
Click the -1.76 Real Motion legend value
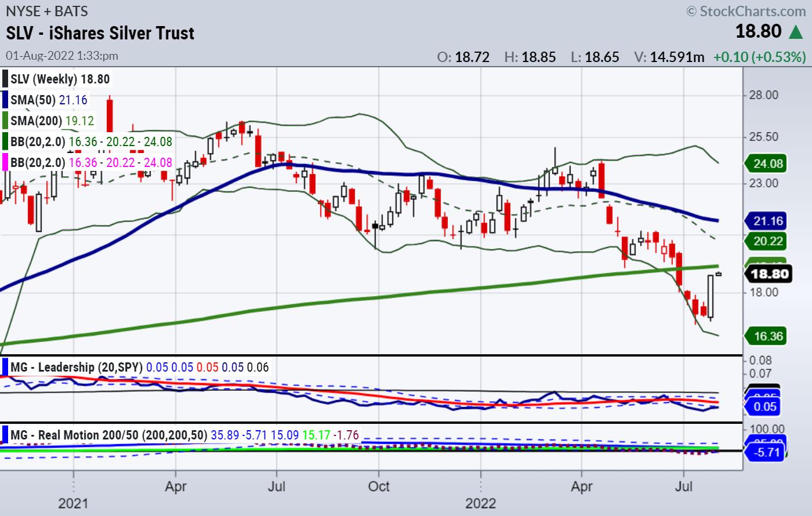(346, 435)
